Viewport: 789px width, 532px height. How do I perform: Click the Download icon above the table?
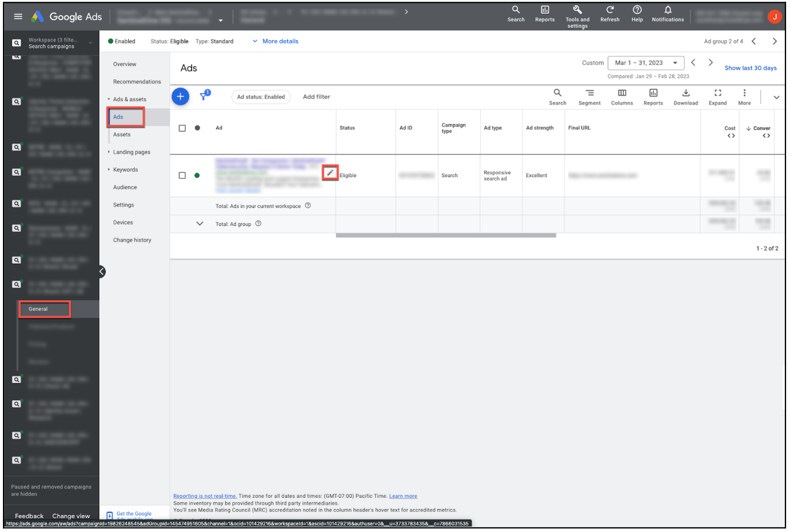[x=685, y=95]
